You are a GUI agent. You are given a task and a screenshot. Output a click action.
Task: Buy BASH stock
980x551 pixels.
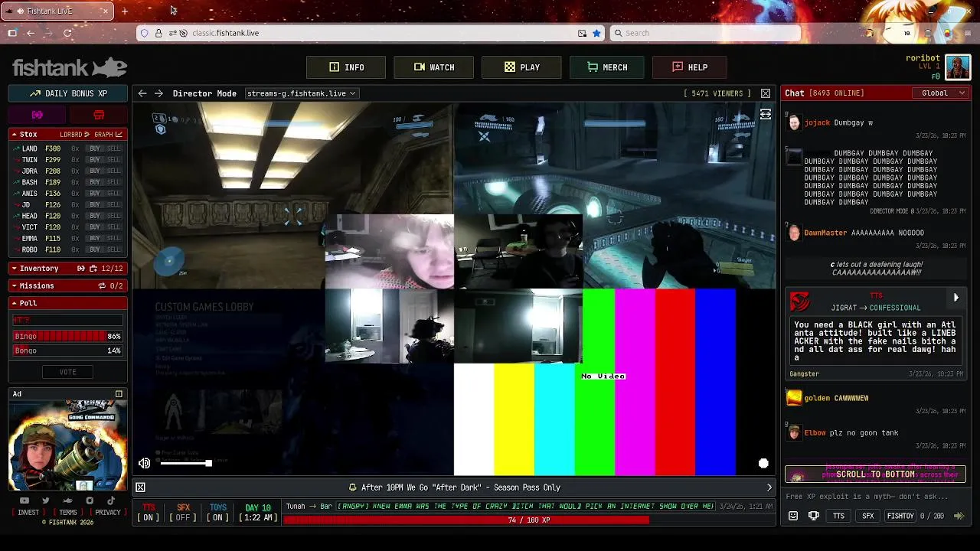tap(95, 182)
